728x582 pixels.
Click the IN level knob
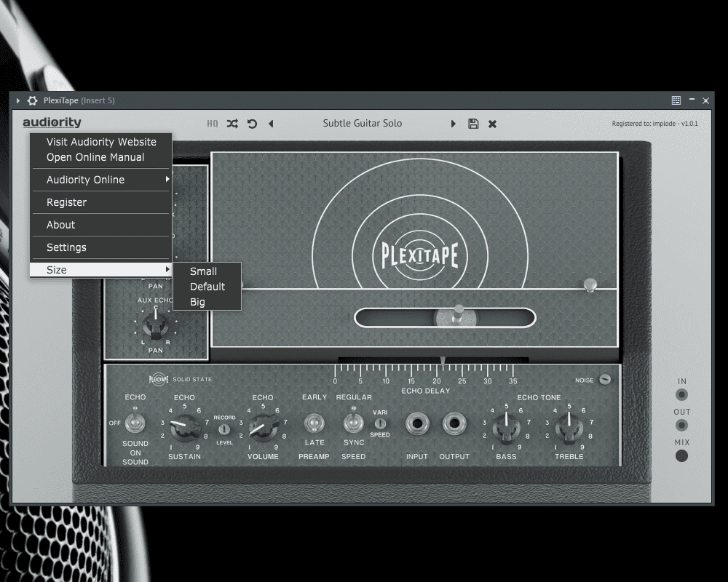(x=681, y=395)
